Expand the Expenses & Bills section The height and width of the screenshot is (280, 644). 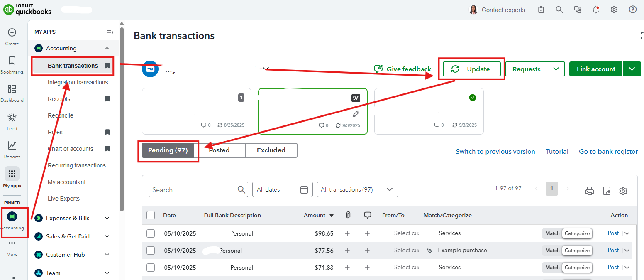pos(107,218)
